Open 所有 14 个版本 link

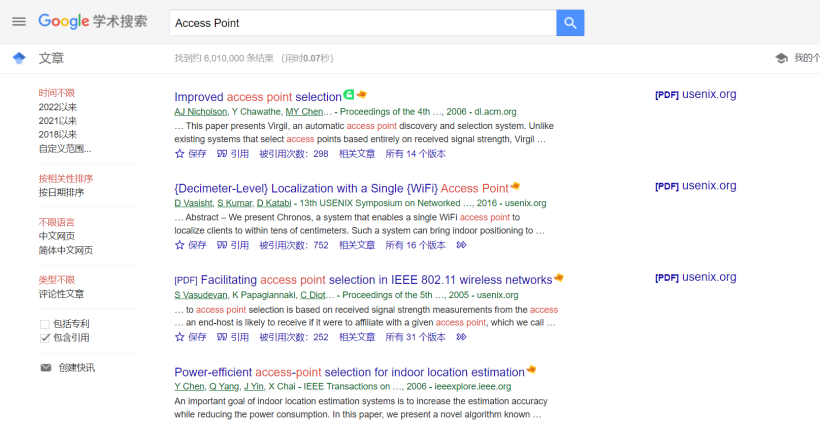(416, 154)
